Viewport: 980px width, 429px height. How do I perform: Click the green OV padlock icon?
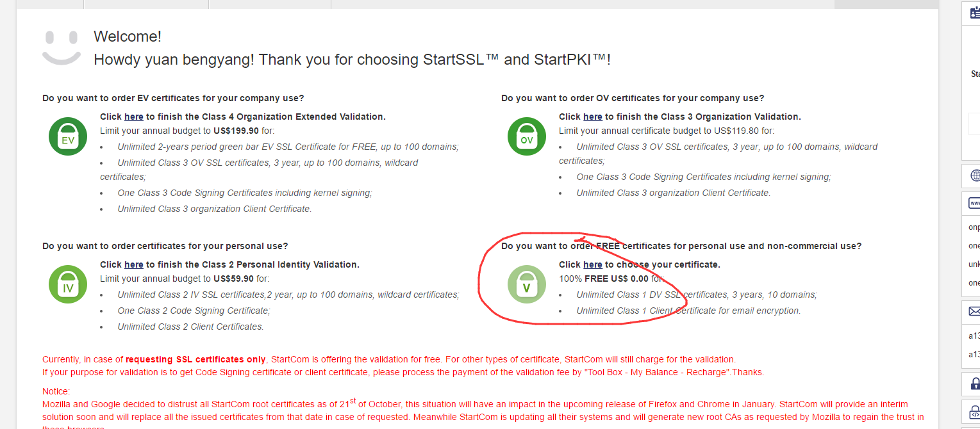click(527, 136)
